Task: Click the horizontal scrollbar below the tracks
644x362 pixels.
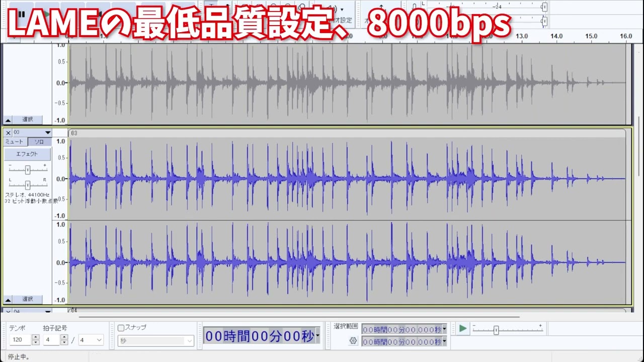Action: coord(299,317)
